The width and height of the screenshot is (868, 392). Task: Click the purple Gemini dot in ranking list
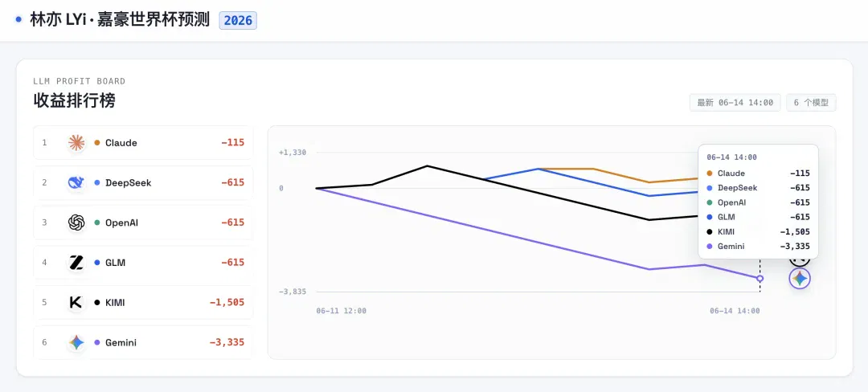tap(97, 342)
